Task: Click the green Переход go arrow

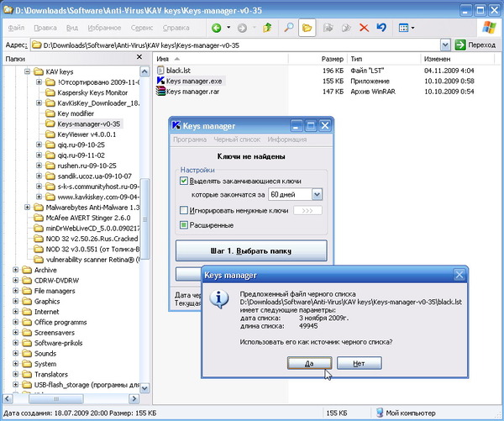Action: 460,45
